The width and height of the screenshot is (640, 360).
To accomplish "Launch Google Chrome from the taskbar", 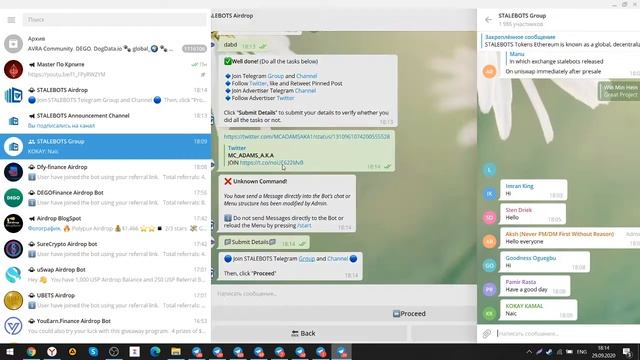I will 31,351.
